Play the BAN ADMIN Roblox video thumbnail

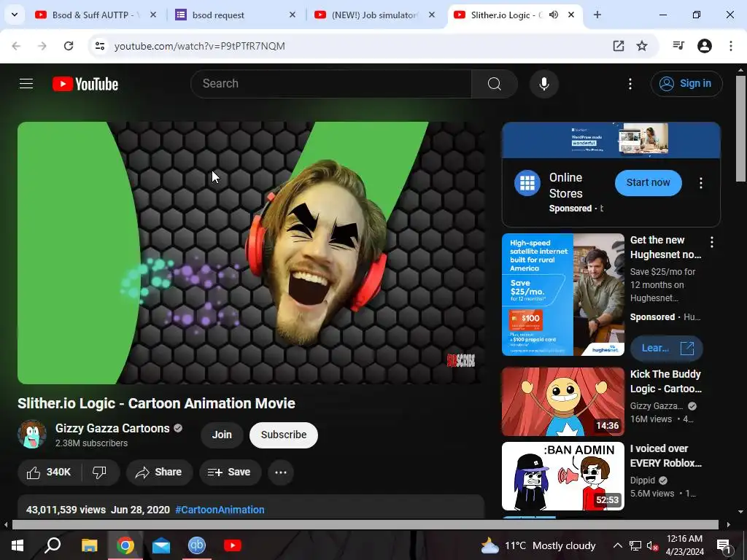point(562,476)
